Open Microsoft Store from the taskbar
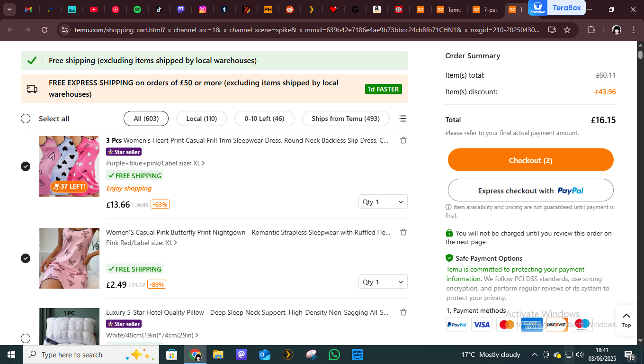 (x=171, y=355)
